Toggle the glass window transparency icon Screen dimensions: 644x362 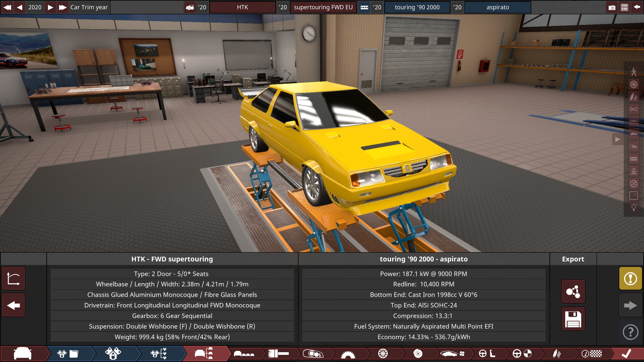point(634,196)
